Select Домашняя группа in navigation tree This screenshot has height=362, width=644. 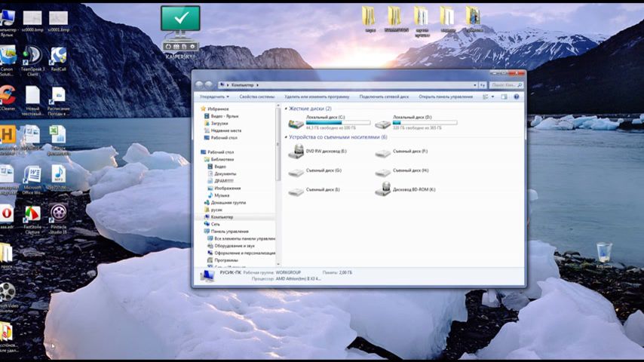tap(228, 203)
